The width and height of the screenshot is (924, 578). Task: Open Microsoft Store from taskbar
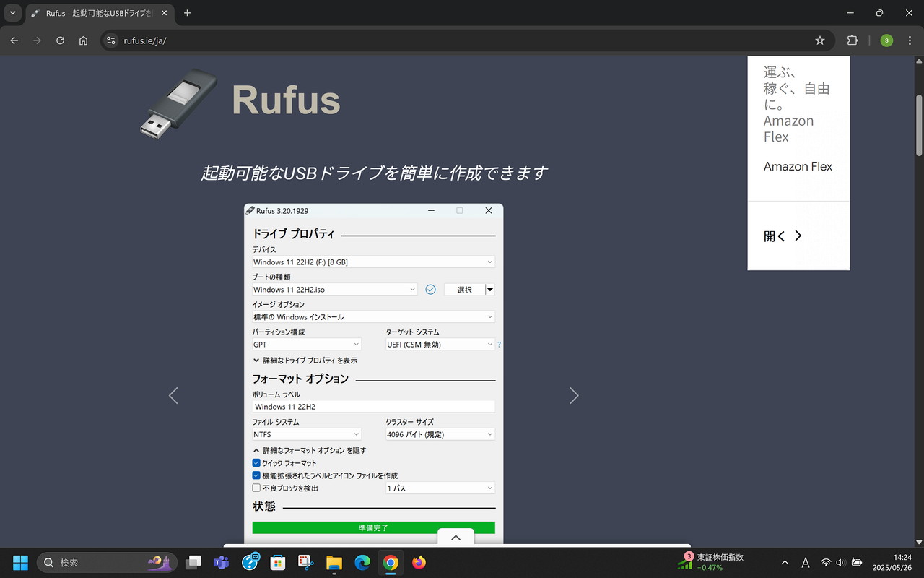(277, 562)
